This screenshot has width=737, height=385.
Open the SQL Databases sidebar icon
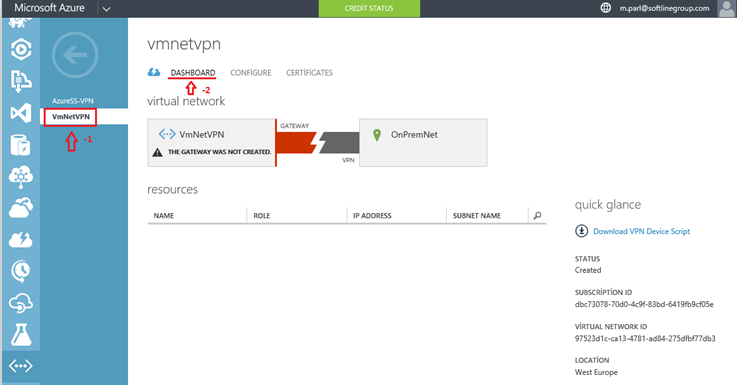point(21,145)
